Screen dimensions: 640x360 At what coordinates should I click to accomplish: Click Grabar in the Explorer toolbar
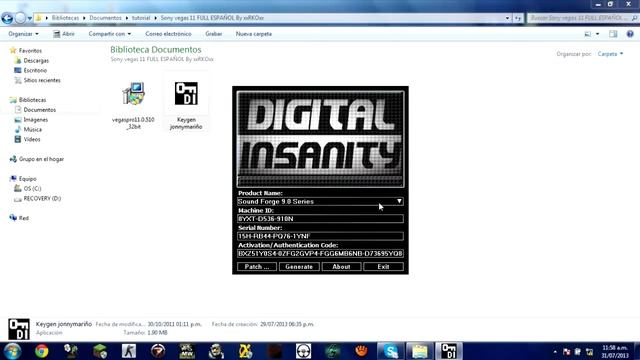point(213,34)
